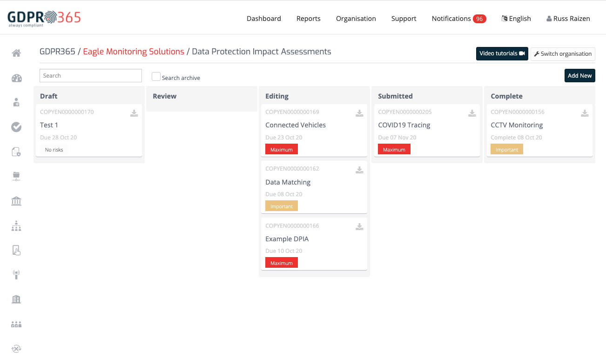
Task: Select the Complete column header
Action: [x=506, y=96]
